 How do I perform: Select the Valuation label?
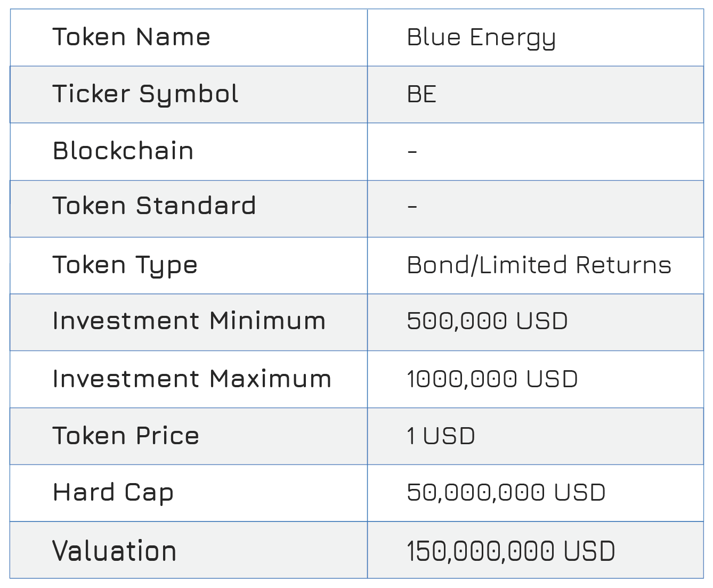pos(114,551)
